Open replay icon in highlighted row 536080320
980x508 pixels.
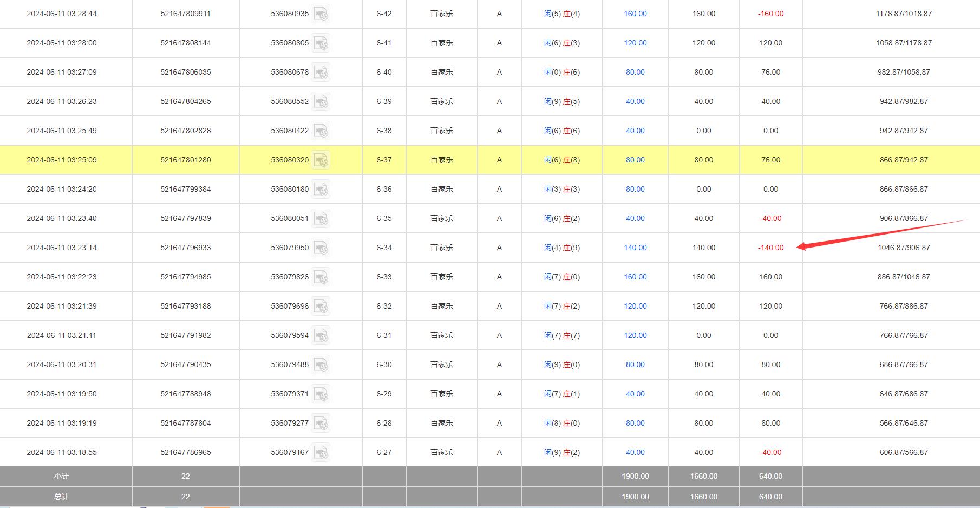tap(321, 160)
